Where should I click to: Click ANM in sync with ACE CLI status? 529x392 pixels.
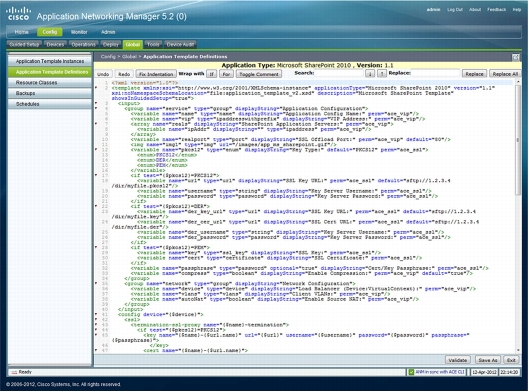(x=440, y=372)
